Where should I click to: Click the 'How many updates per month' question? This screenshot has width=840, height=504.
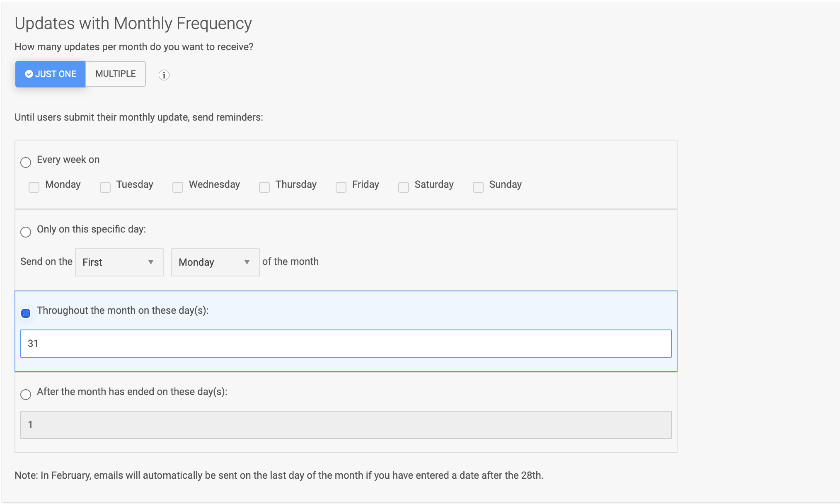[134, 47]
